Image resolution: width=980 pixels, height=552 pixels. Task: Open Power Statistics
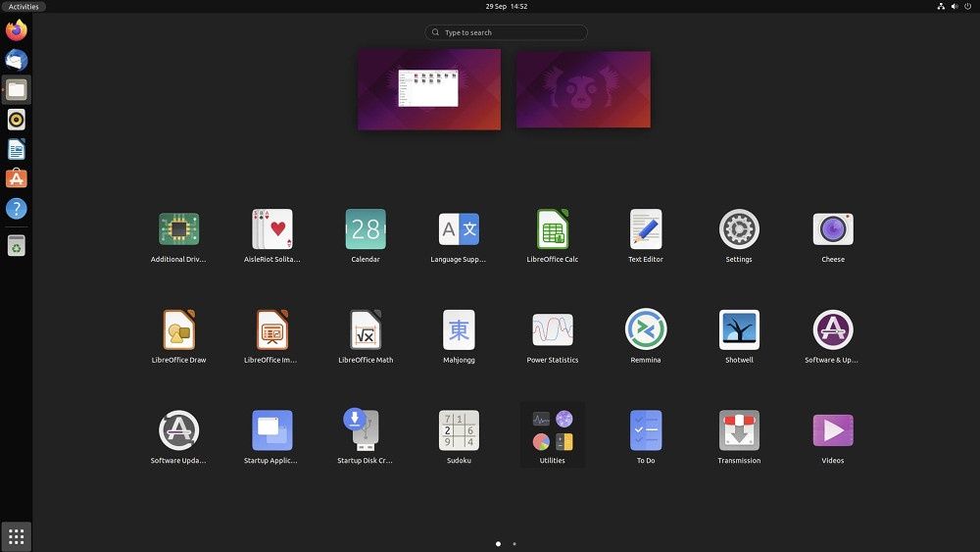point(553,329)
